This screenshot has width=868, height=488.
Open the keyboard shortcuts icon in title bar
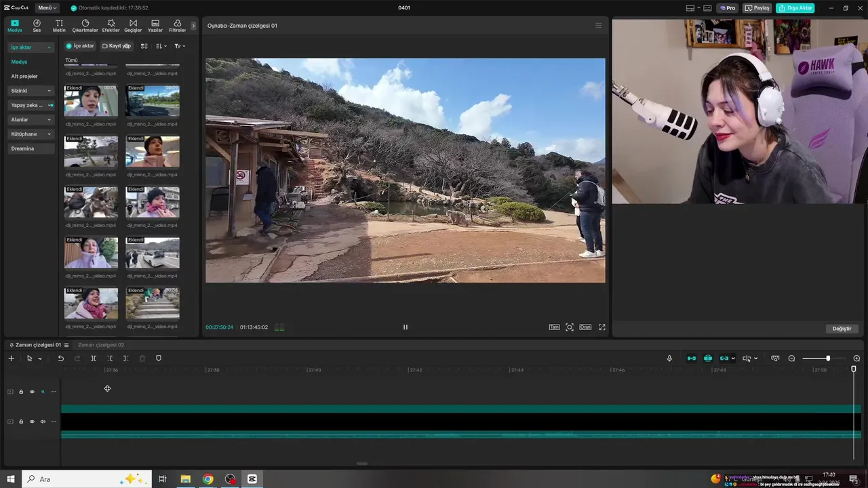click(707, 8)
